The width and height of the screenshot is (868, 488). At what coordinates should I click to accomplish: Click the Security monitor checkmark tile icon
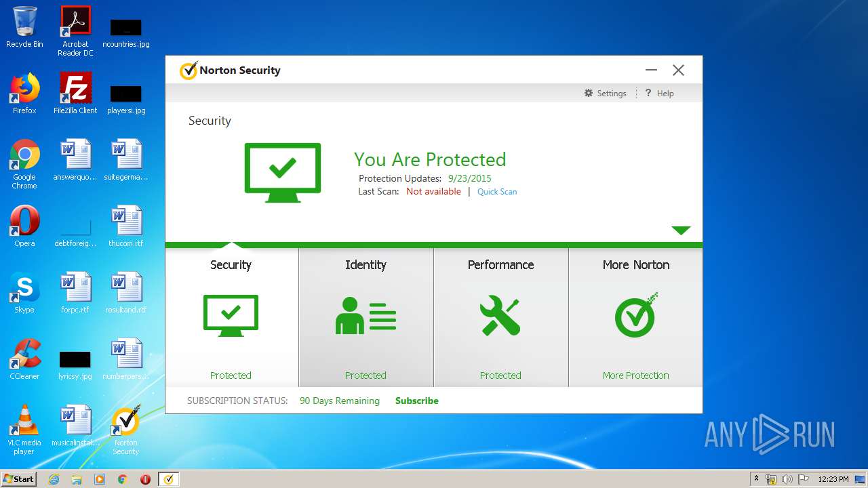[x=231, y=316]
